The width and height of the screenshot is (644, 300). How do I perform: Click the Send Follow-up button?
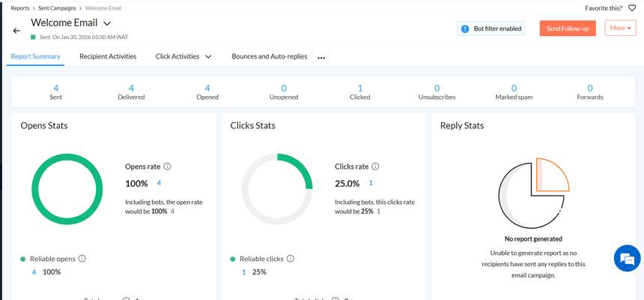pyautogui.click(x=567, y=28)
